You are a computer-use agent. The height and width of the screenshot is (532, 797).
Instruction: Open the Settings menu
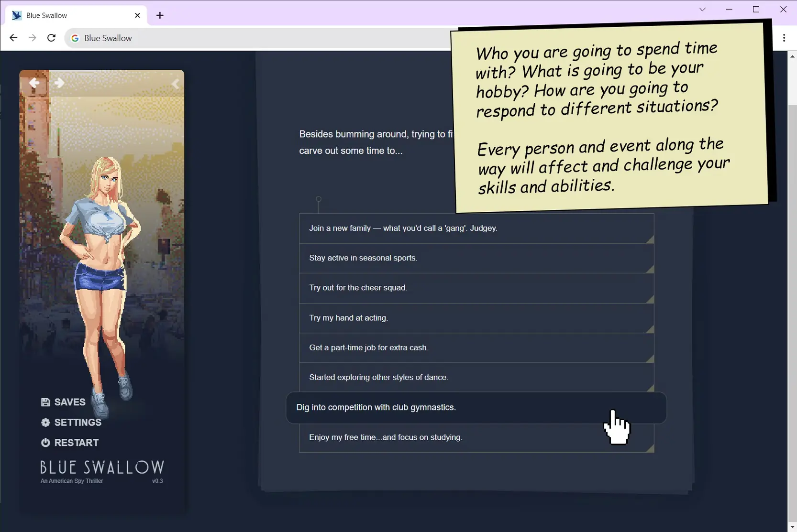pyautogui.click(x=71, y=423)
